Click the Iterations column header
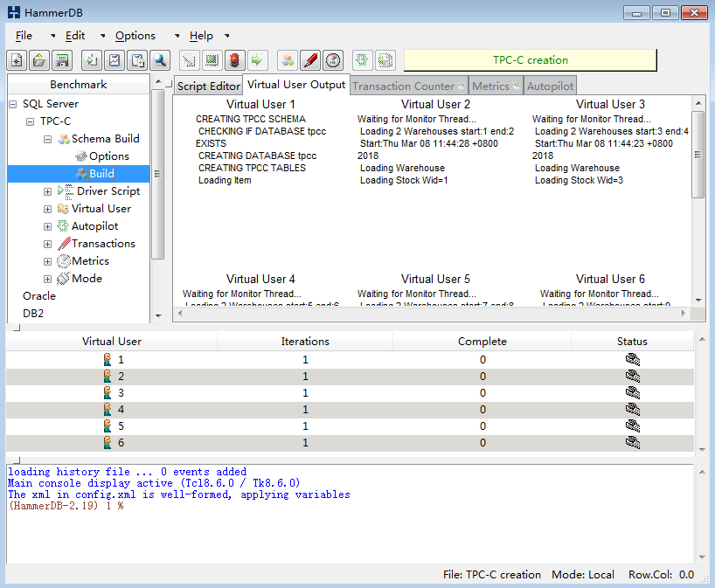Viewport: 715px width, 588px height. coord(305,342)
